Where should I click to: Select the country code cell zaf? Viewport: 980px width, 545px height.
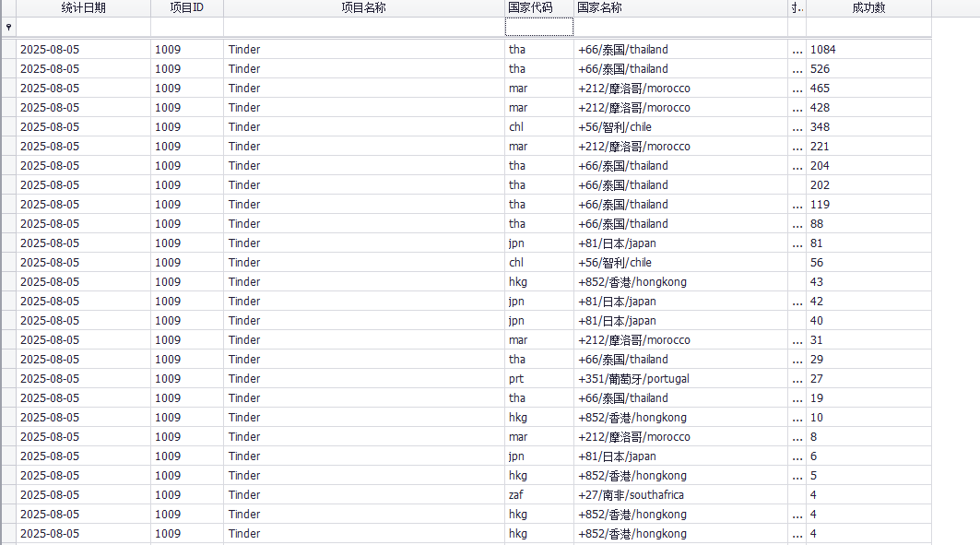click(x=538, y=495)
